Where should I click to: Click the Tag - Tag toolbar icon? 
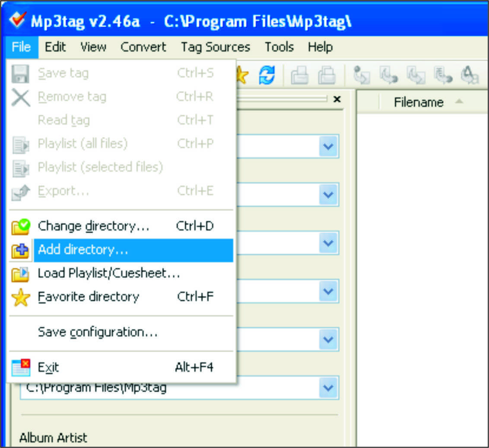(x=470, y=75)
